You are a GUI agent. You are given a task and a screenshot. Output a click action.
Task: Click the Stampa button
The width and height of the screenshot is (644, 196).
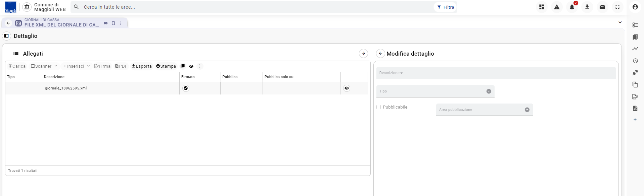click(166, 66)
